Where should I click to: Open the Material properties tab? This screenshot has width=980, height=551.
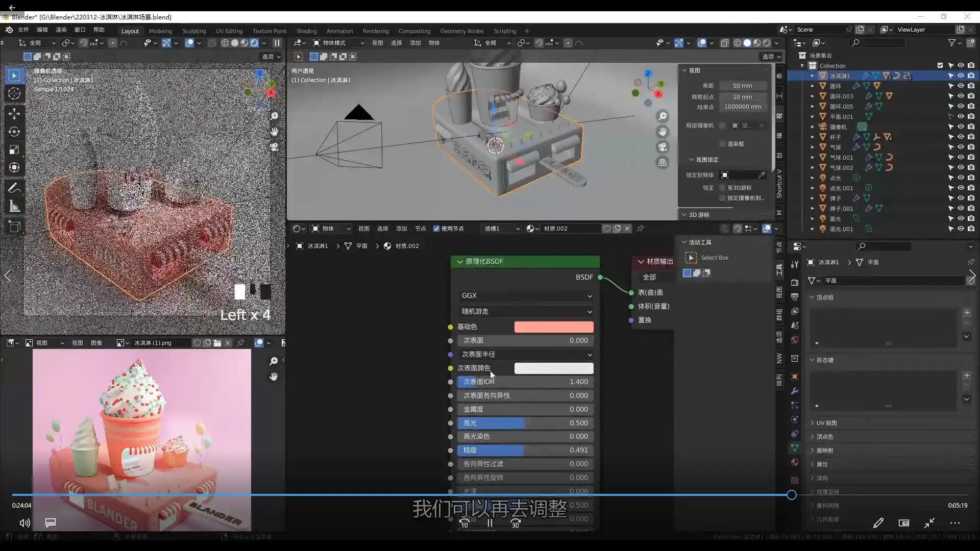point(795,462)
